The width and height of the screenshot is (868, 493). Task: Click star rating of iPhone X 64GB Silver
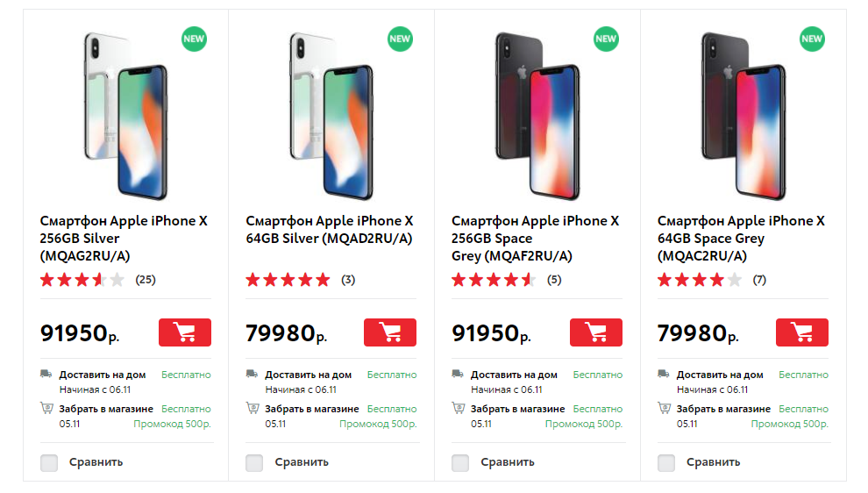(288, 281)
